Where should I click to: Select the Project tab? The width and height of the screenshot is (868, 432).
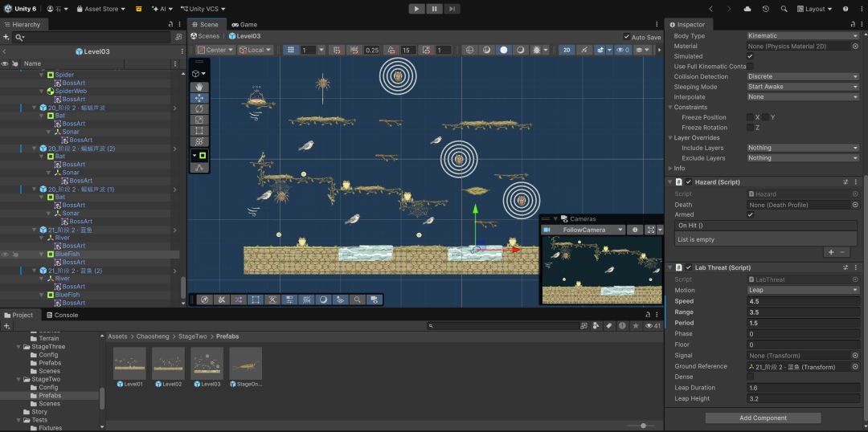coord(18,316)
